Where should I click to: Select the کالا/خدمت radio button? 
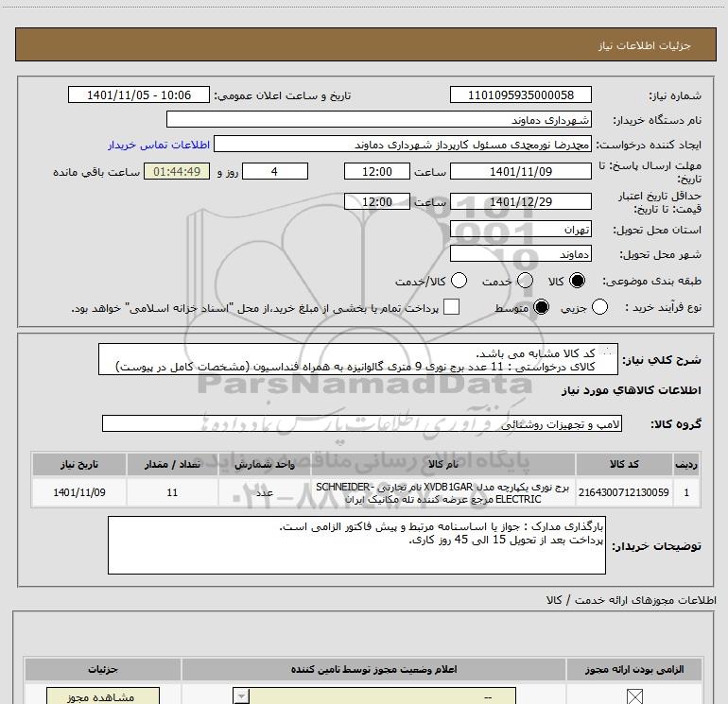(459, 281)
